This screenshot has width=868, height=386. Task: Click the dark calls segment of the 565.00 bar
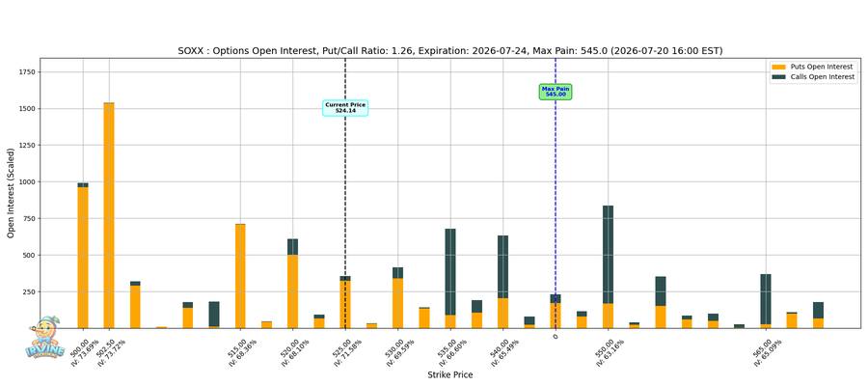tap(766, 299)
